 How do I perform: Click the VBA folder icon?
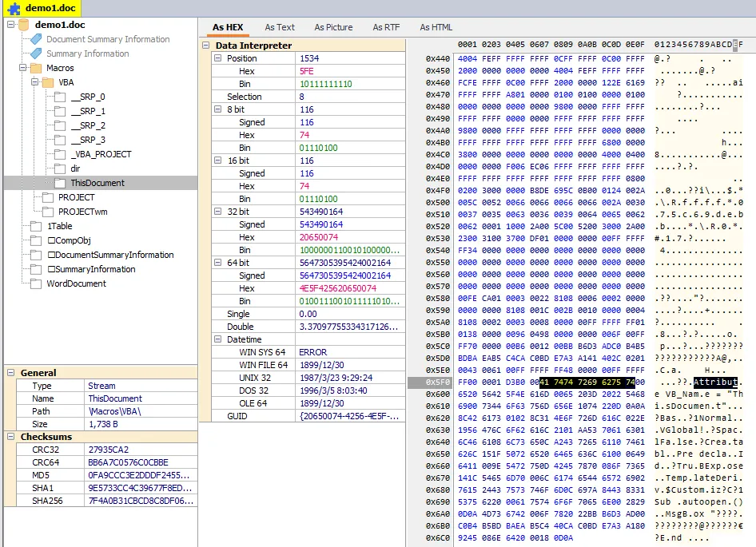(x=48, y=82)
